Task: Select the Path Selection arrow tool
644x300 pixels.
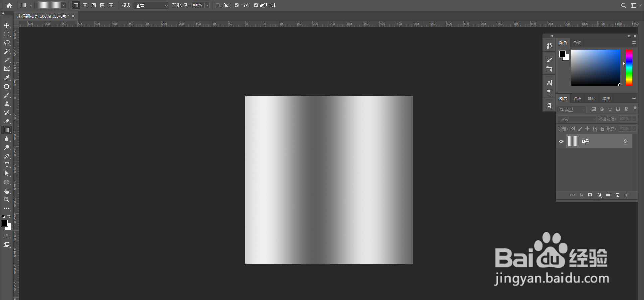Action: [7, 173]
